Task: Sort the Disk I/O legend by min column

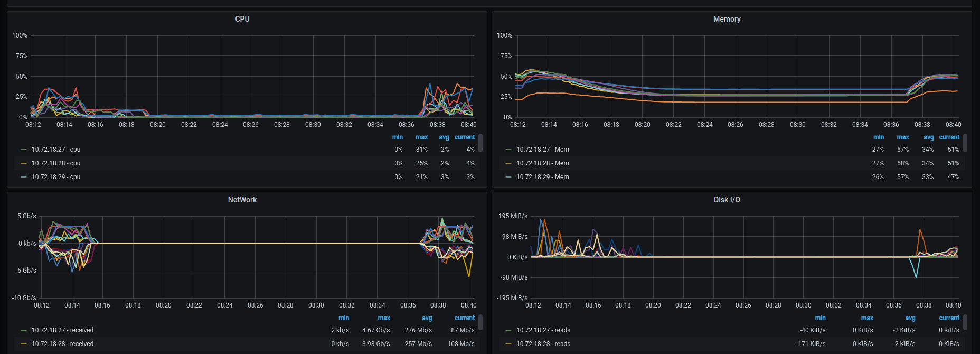Action: [820, 318]
